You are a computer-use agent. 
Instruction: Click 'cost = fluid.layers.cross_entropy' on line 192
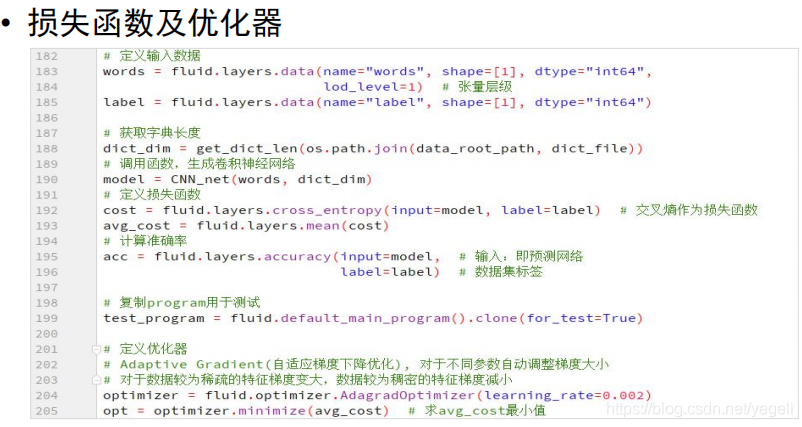pos(242,210)
